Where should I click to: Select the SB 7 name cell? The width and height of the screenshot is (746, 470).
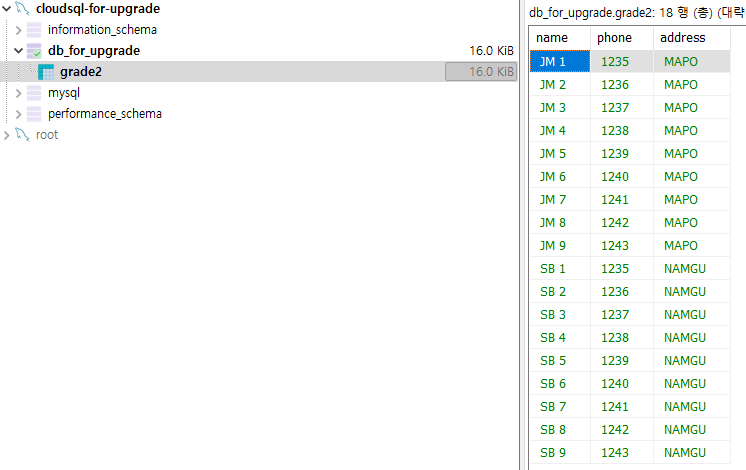560,406
